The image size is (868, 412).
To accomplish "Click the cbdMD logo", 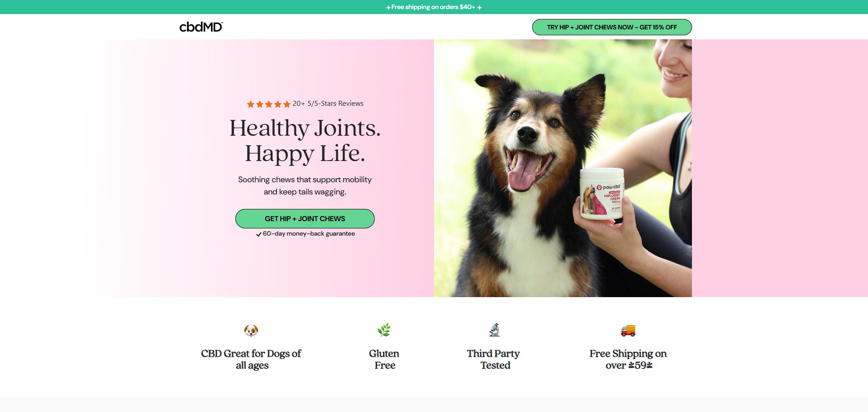I will (201, 27).
